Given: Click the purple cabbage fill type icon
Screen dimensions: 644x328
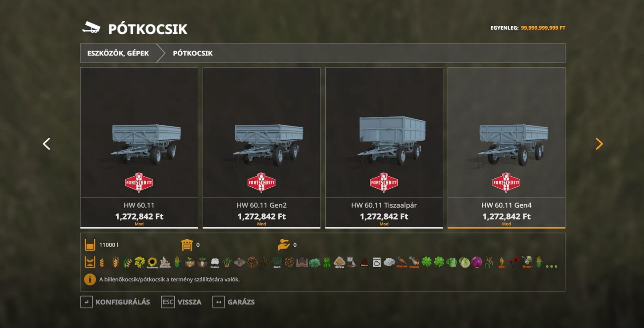Looking at the screenshot, I should (476, 262).
